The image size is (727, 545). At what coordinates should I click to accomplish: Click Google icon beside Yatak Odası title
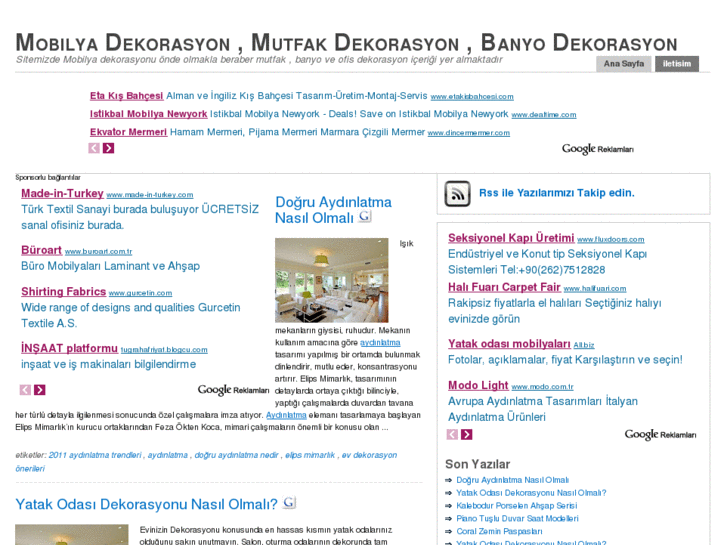(289, 502)
